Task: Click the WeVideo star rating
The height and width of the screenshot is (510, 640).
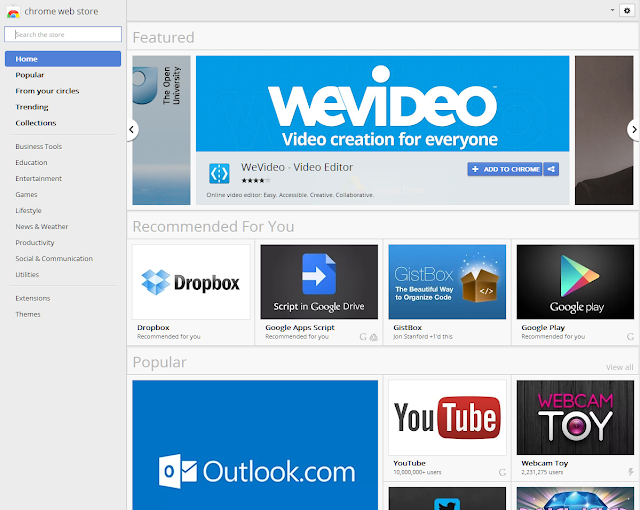Action: coord(256,180)
